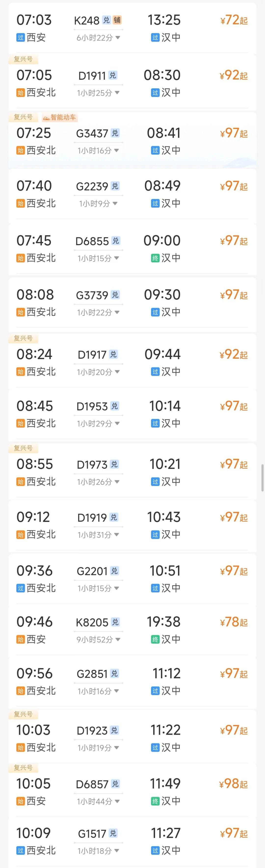Click the 复兴号 tag above D6857
The width and height of the screenshot is (265, 868).
pos(23,768)
